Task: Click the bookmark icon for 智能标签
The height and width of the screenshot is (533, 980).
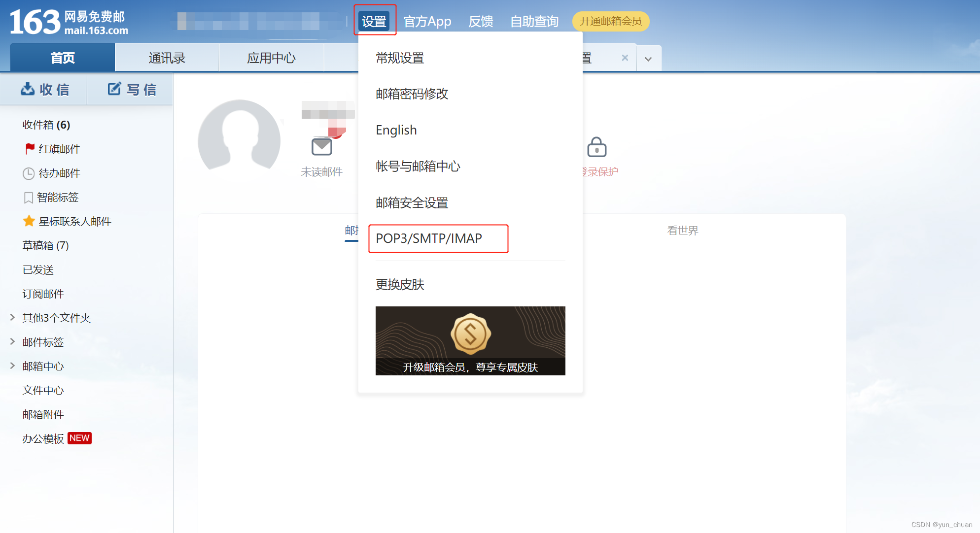Action: (x=29, y=197)
